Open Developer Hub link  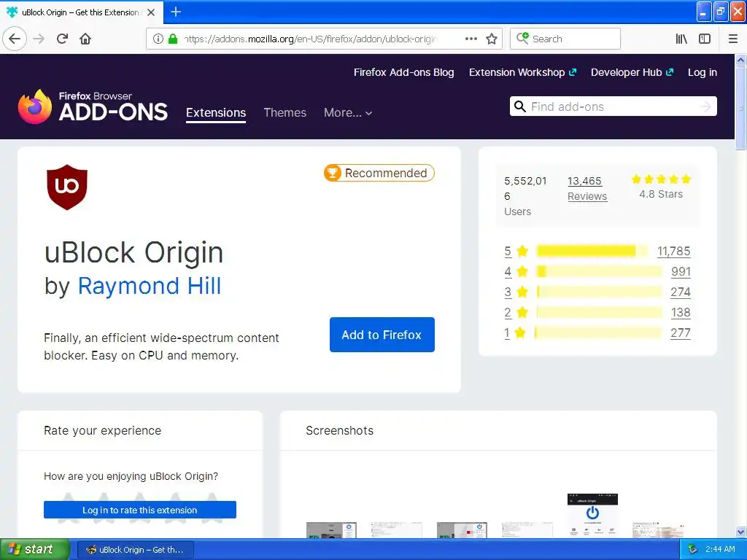[632, 72]
